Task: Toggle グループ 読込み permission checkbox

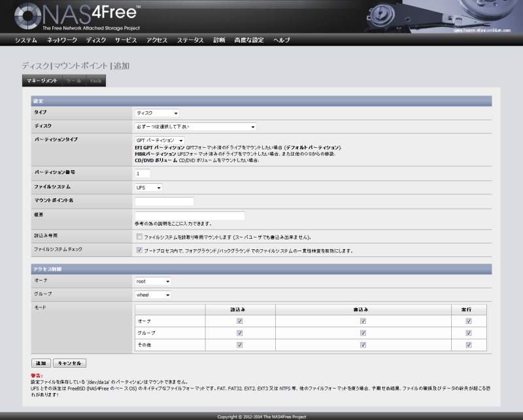Action: tap(239, 333)
